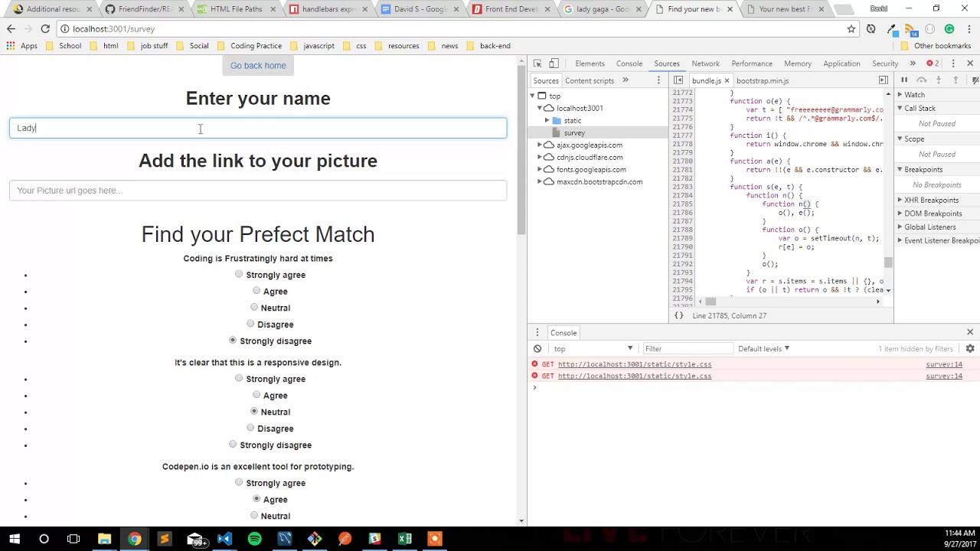The width and height of the screenshot is (980, 551).
Task: Expand the ajax.googleapis.com domain node
Action: [539, 145]
